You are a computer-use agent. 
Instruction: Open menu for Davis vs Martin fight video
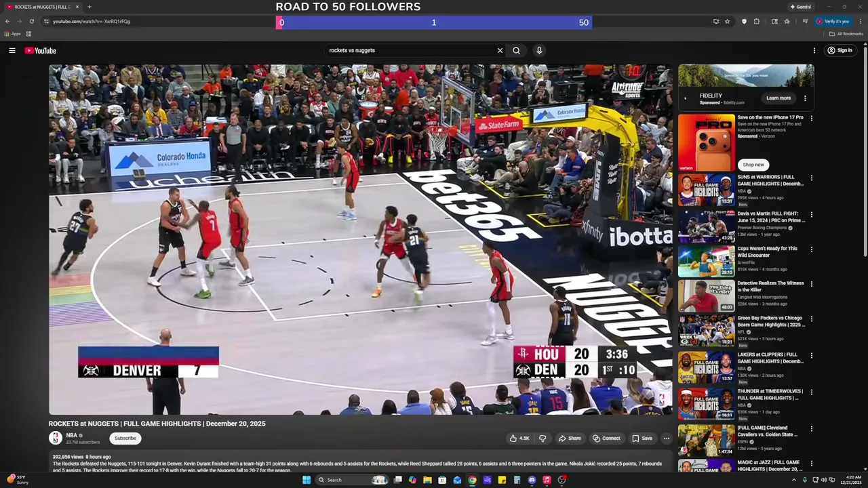click(x=811, y=215)
